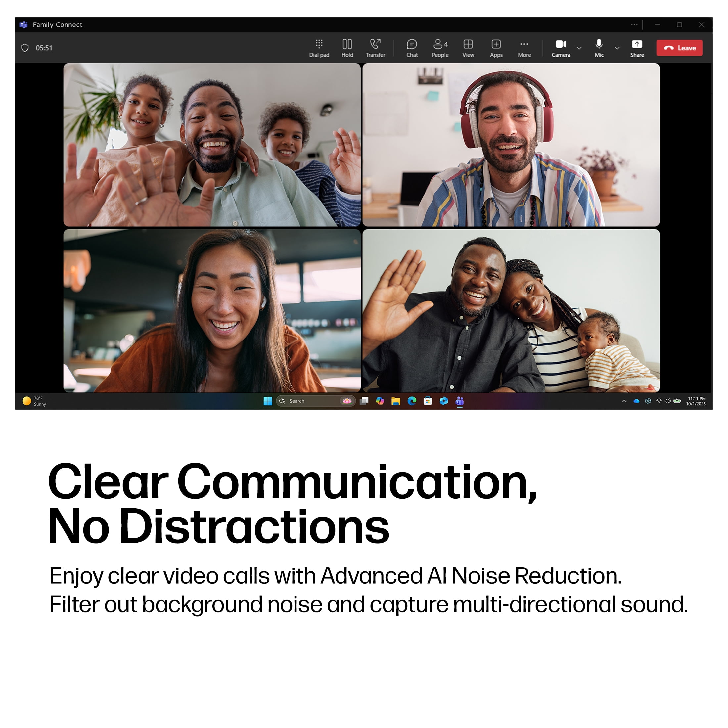Open the Windows Start menu
The height and width of the screenshot is (728, 728).
coord(267,401)
